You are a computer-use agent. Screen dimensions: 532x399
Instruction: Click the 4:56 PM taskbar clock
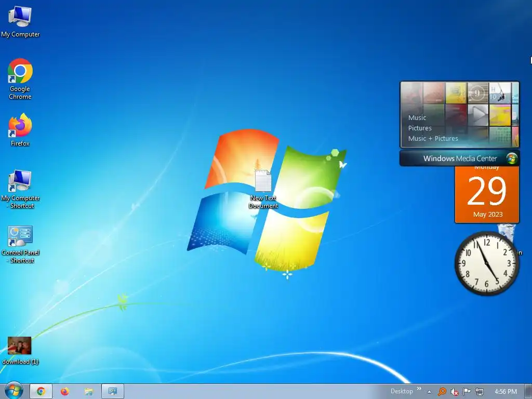506,392
